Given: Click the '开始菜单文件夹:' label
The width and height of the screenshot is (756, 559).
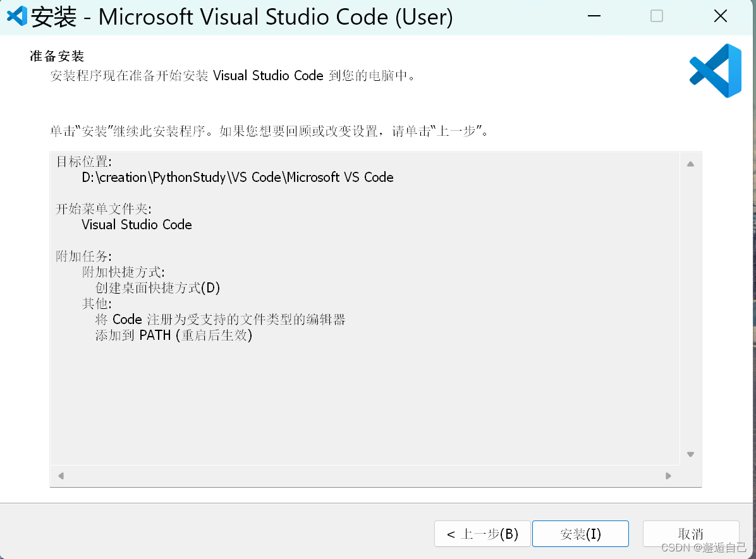Looking at the screenshot, I should click(104, 208).
